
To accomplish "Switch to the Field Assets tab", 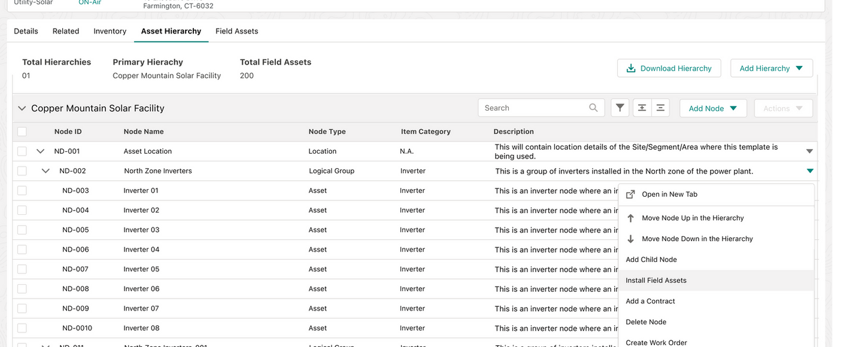I will [x=236, y=31].
